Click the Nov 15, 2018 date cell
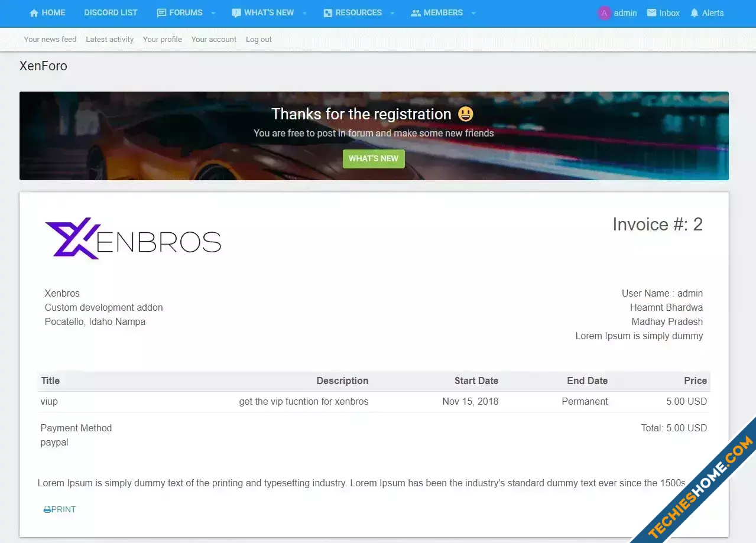Viewport: 756px width, 543px height. (x=471, y=402)
